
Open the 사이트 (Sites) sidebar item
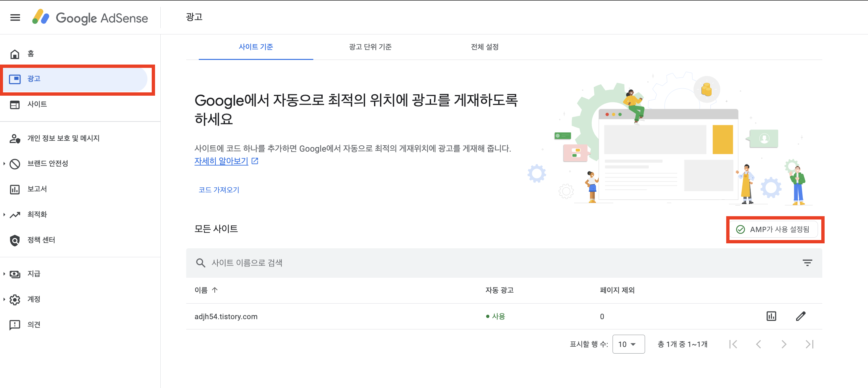pos(37,104)
